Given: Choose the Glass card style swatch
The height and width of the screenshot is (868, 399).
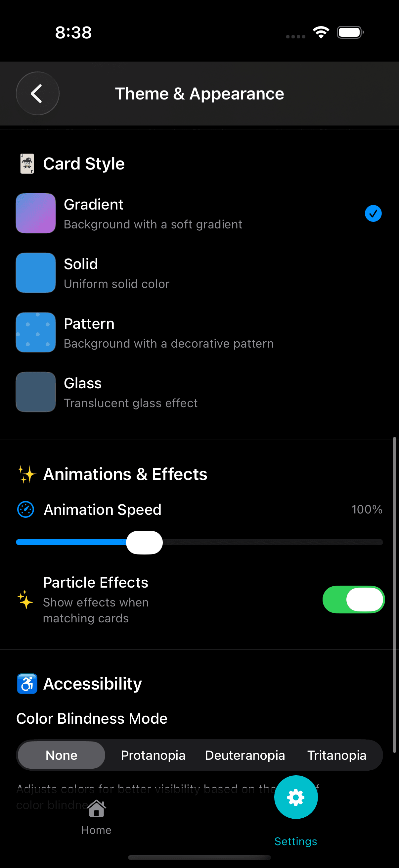Looking at the screenshot, I should point(36,392).
